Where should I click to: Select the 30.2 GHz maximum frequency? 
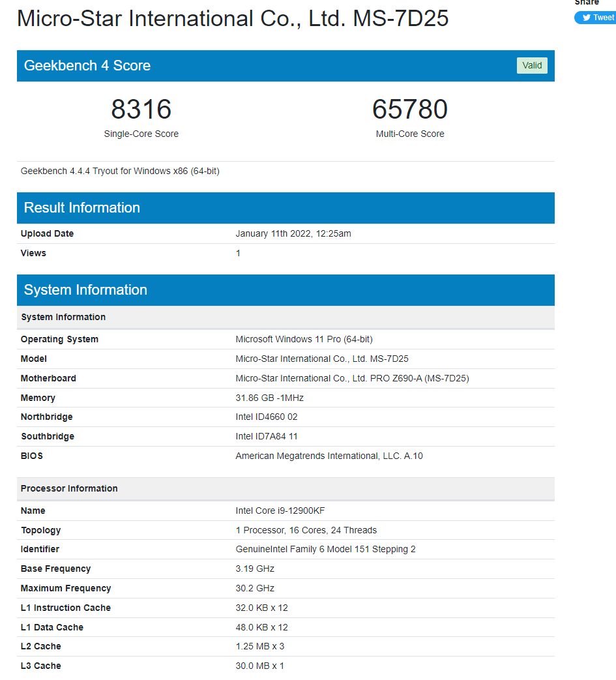pos(255,589)
